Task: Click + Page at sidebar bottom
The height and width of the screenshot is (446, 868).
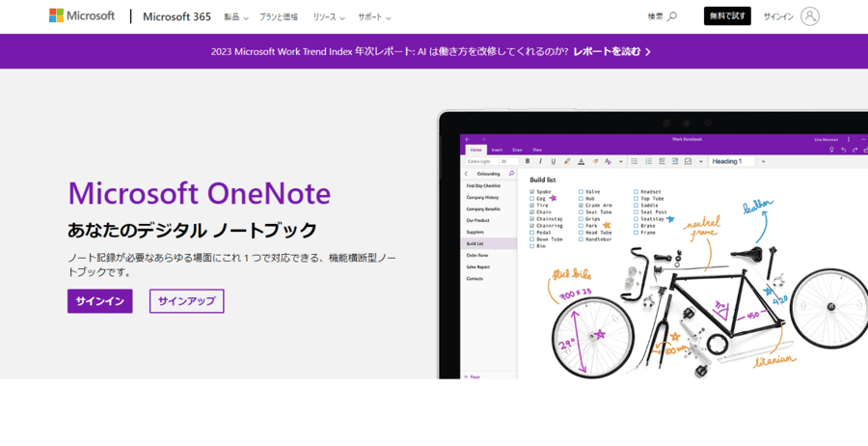Action: (x=473, y=376)
